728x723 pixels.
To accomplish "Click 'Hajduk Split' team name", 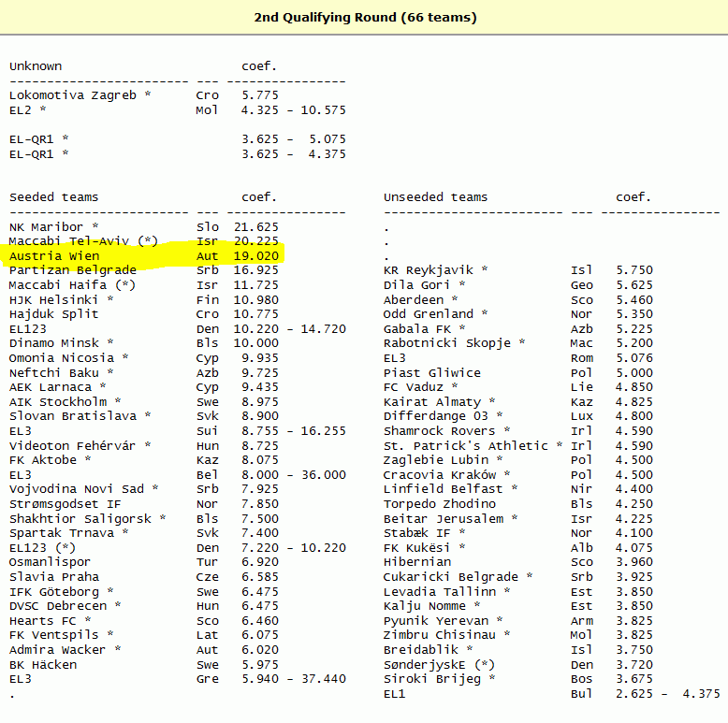I will click(54, 314).
